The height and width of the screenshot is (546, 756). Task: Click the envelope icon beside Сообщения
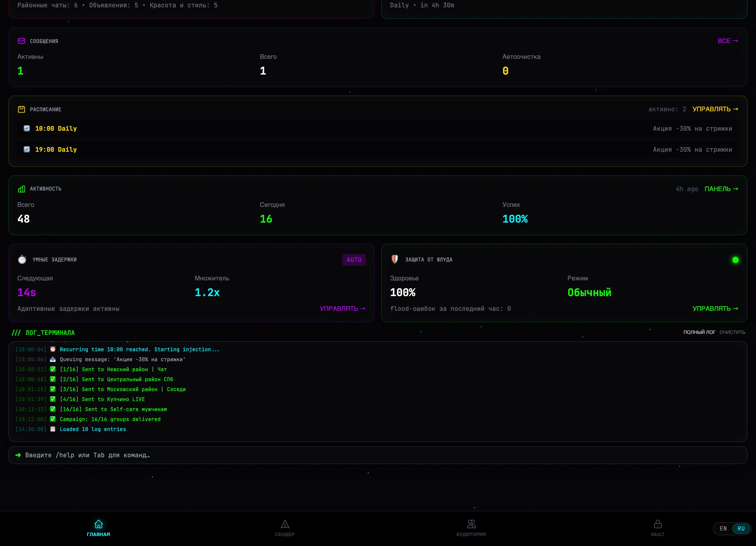[x=21, y=41]
